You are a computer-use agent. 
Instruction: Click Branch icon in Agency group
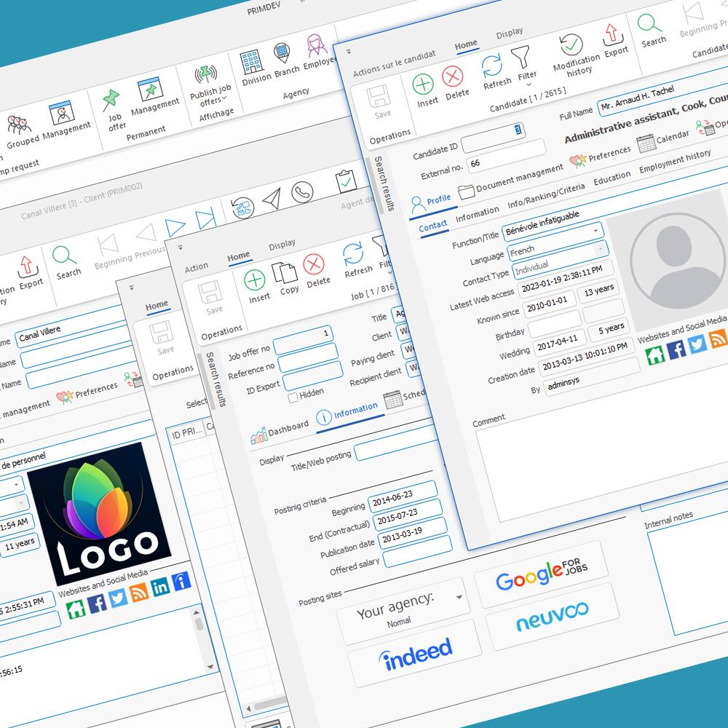[x=282, y=53]
